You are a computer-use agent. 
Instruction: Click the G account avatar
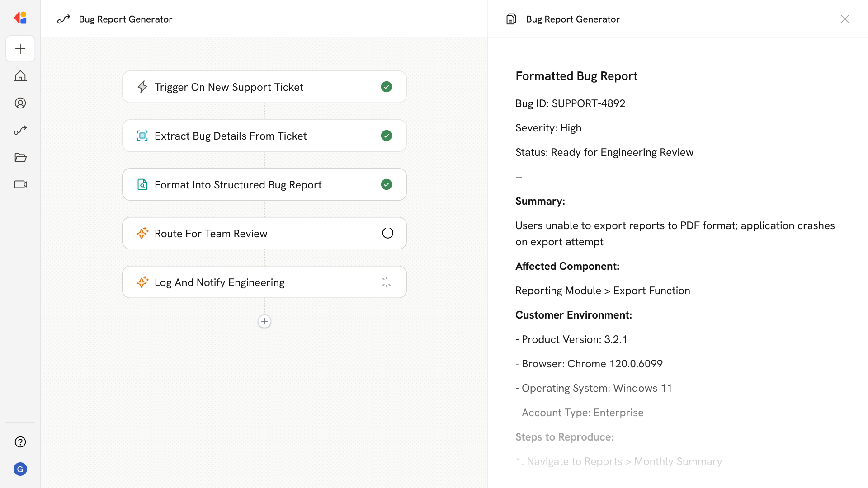tap(20, 469)
